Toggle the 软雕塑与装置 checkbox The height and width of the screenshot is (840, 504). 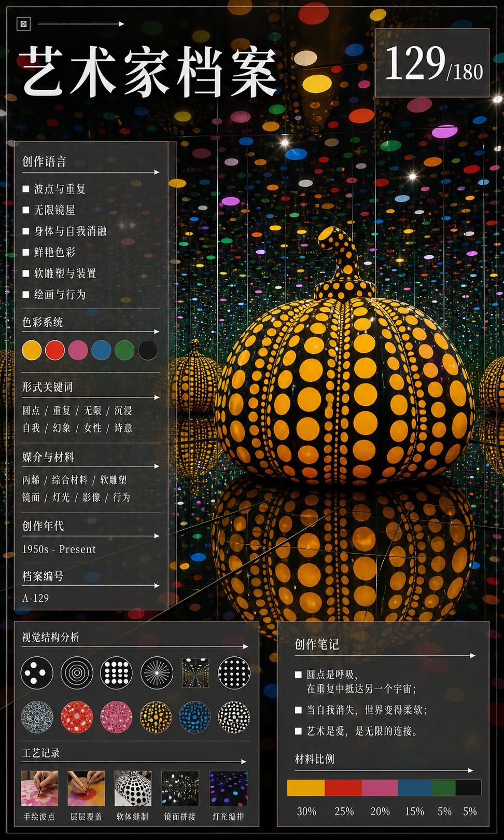[x=25, y=273]
